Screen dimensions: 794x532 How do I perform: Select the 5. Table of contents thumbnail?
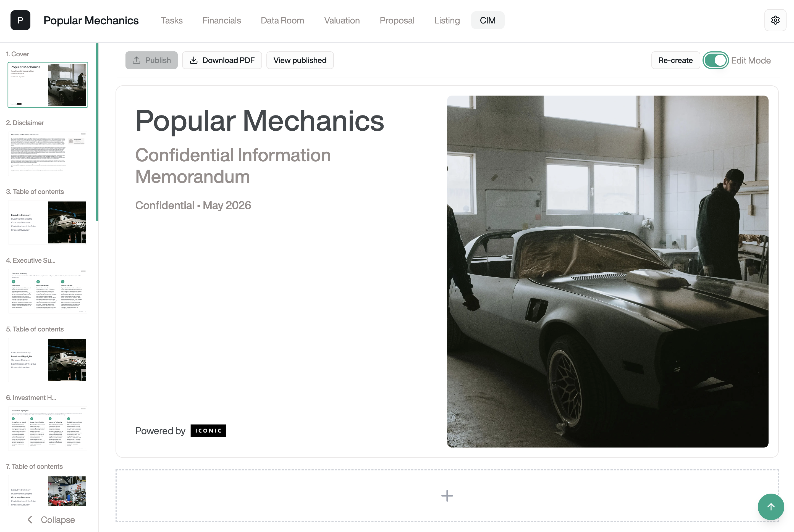tap(48, 360)
